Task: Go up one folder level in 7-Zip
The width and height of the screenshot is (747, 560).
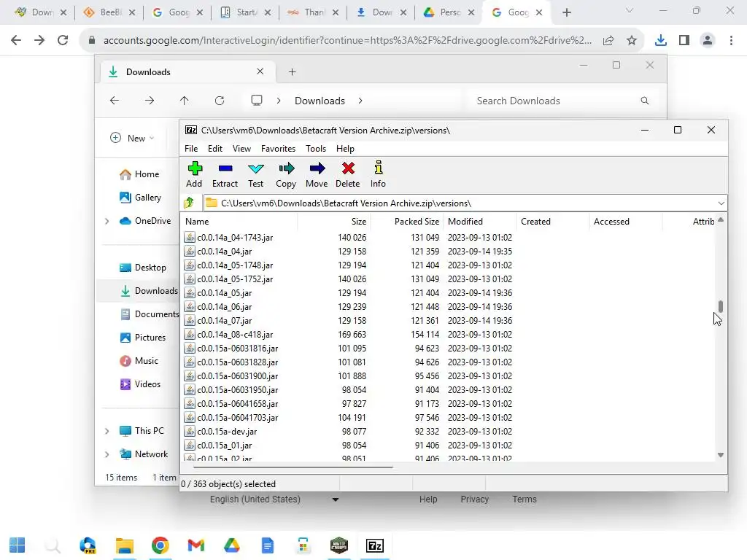Action: 189,203
